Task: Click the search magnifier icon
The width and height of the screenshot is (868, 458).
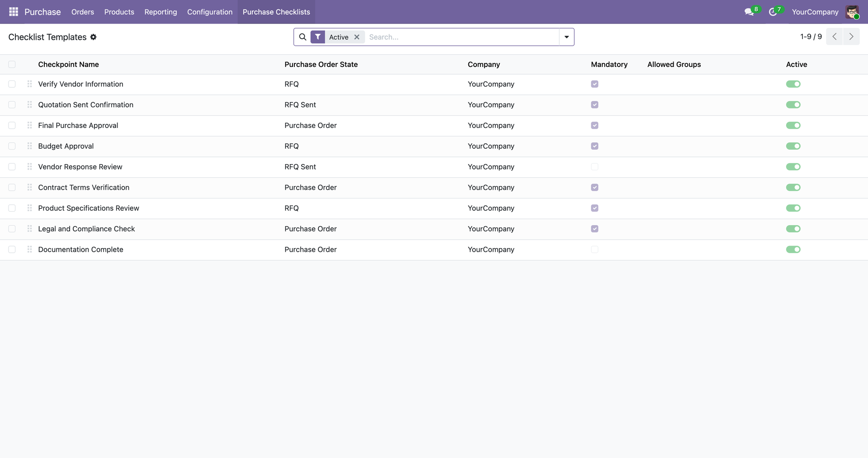Action: pyautogui.click(x=302, y=37)
